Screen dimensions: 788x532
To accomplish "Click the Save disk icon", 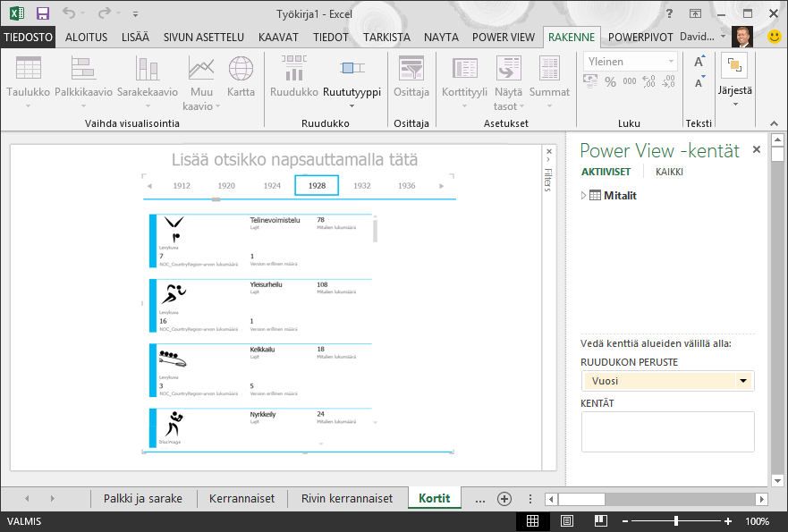I will pos(43,13).
